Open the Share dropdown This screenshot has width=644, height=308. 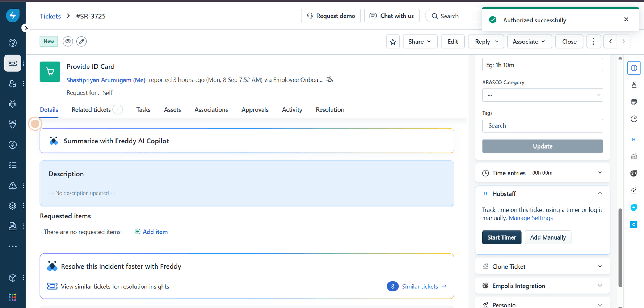420,42
